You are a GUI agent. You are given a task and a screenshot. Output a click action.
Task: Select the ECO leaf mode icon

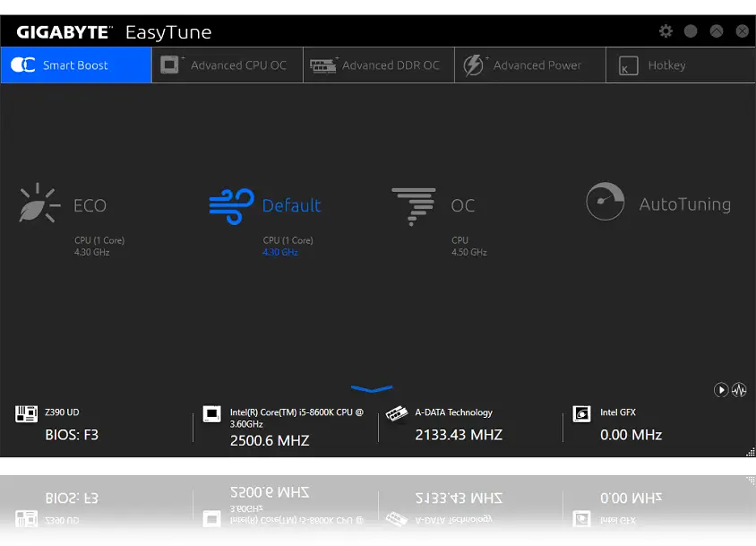click(x=39, y=203)
